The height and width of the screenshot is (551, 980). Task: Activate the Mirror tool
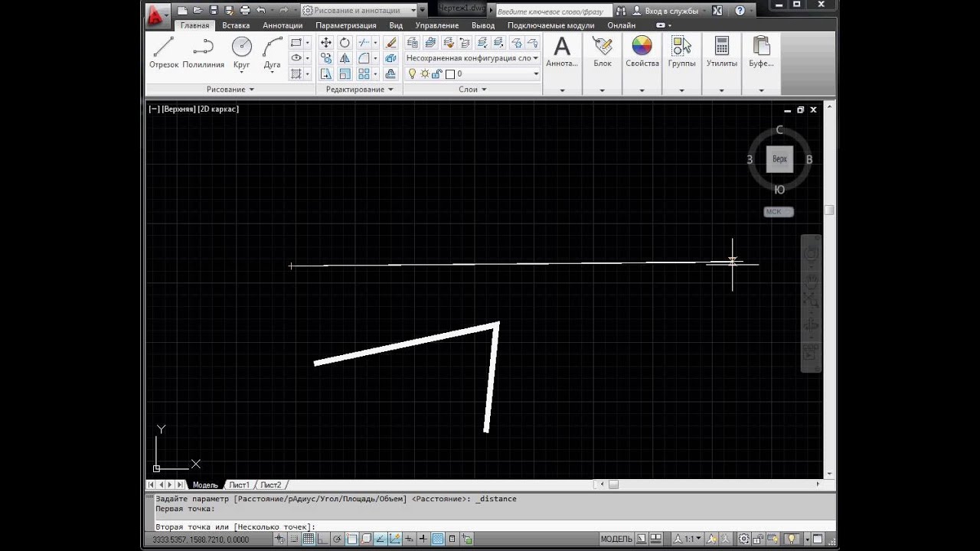pyautogui.click(x=345, y=58)
